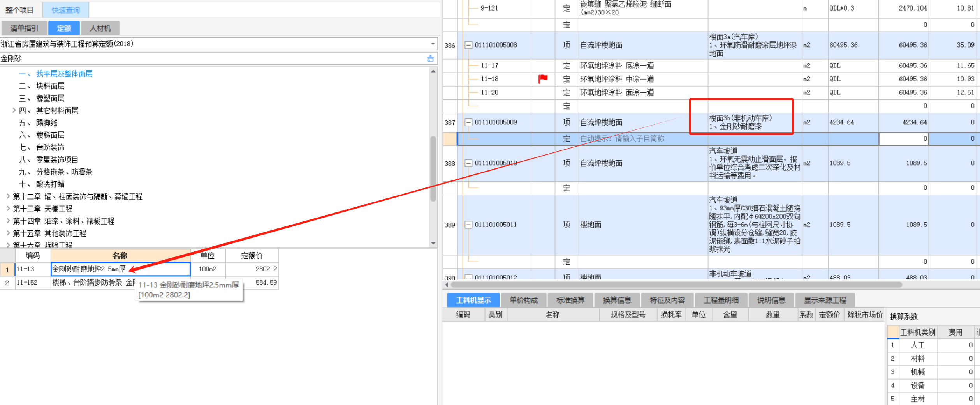Screen dimensions: 980x405
Task: Expand 第十五章 其他装饰工程
Action: click(8, 233)
